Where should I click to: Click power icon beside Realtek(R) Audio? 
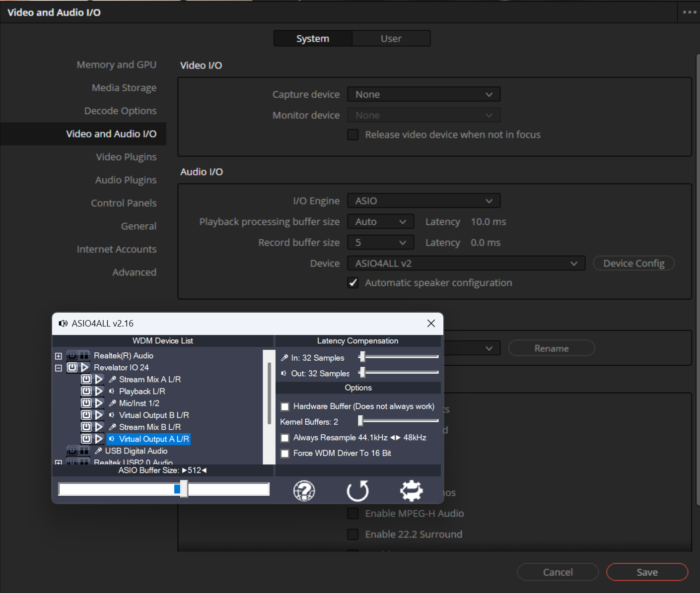(x=72, y=356)
